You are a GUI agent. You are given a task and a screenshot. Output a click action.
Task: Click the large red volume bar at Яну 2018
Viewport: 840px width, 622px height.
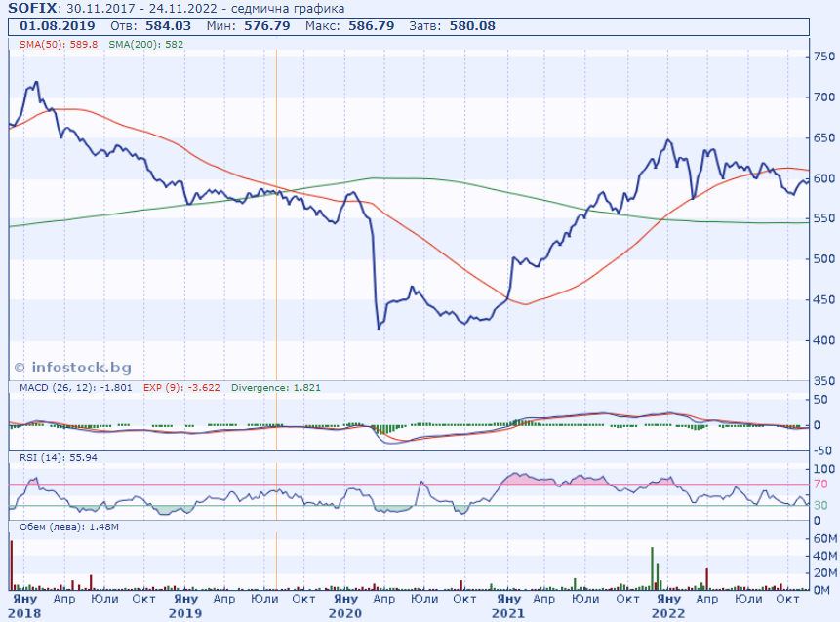coord(12,565)
